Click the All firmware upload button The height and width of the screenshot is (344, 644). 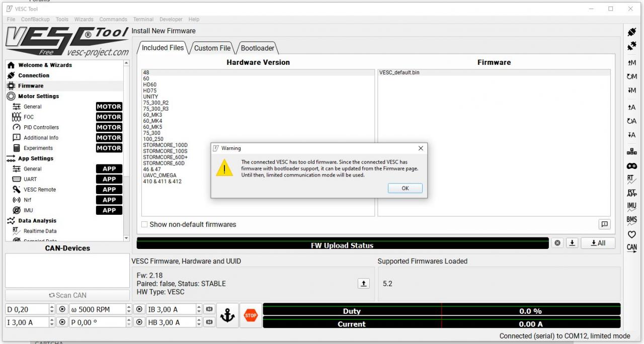(x=598, y=243)
